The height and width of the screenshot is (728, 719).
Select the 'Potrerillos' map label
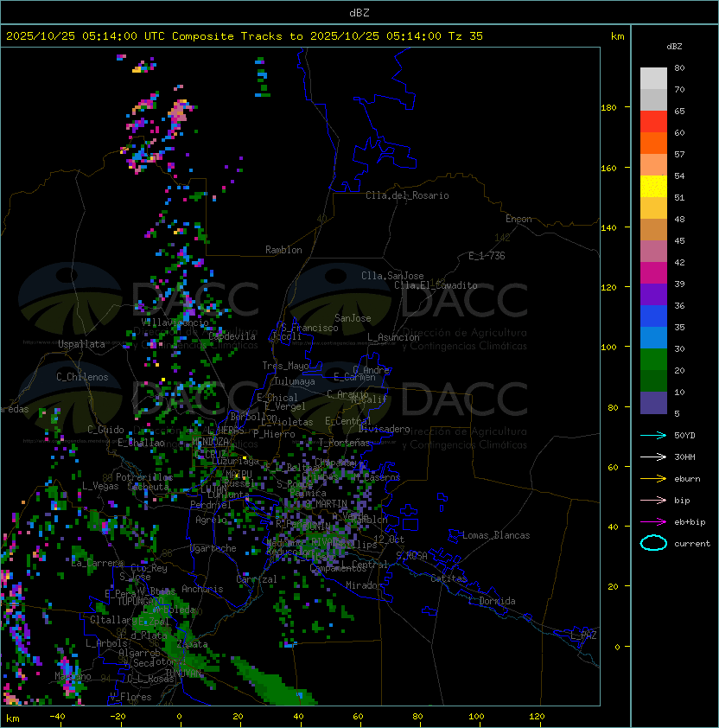click(x=144, y=477)
